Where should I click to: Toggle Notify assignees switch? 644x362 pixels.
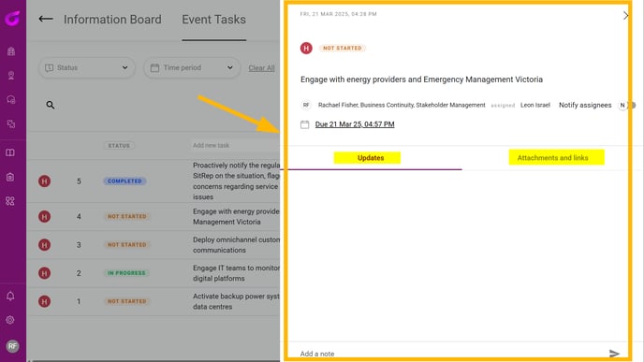(x=627, y=105)
